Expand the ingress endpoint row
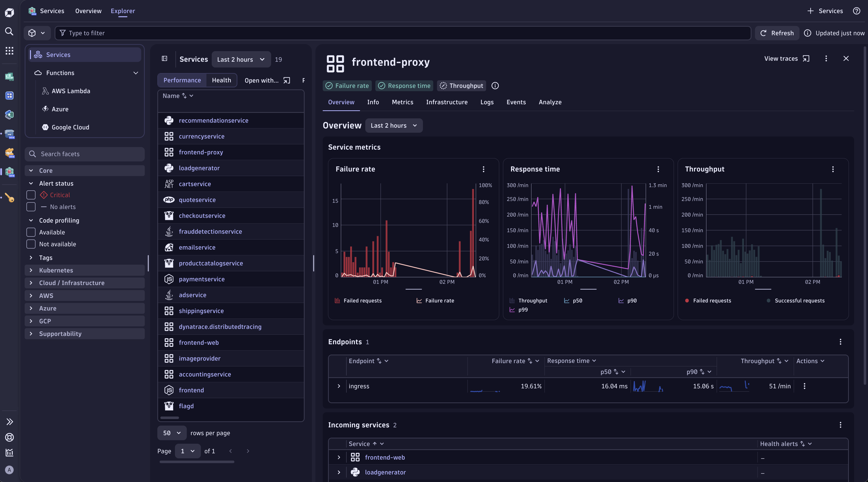This screenshot has height=482, width=868. click(x=339, y=386)
